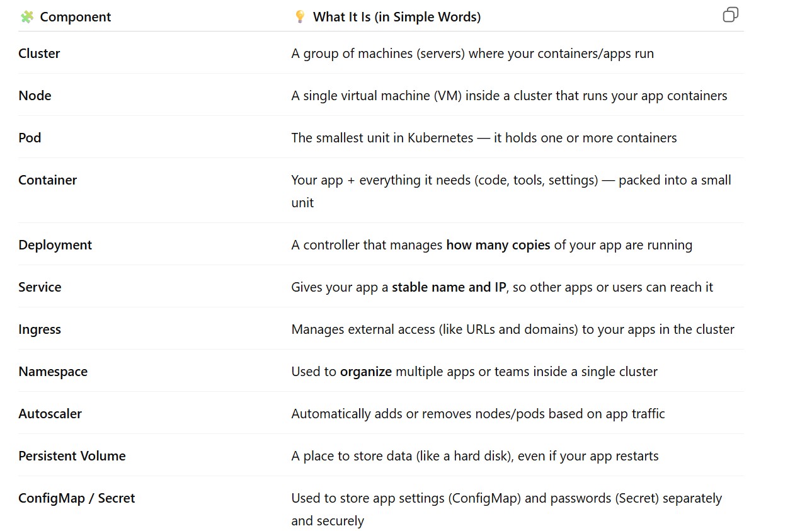Click the Container component name
The height and width of the screenshot is (531, 812).
pos(47,180)
